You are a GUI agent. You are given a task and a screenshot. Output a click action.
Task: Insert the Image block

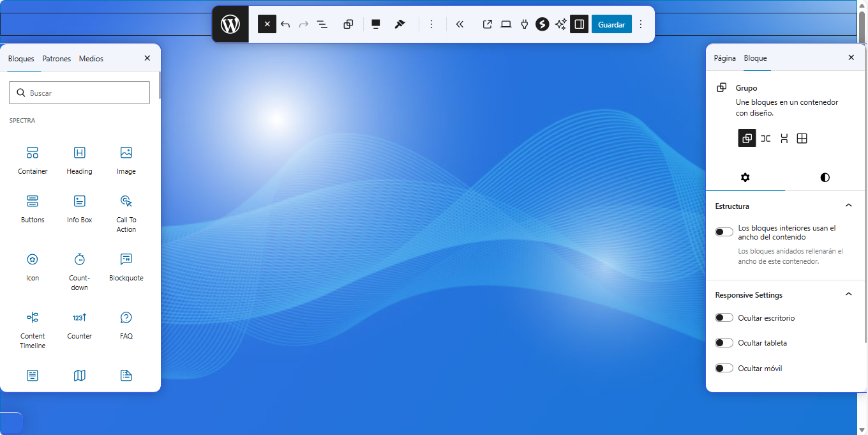pyautogui.click(x=126, y=160)
